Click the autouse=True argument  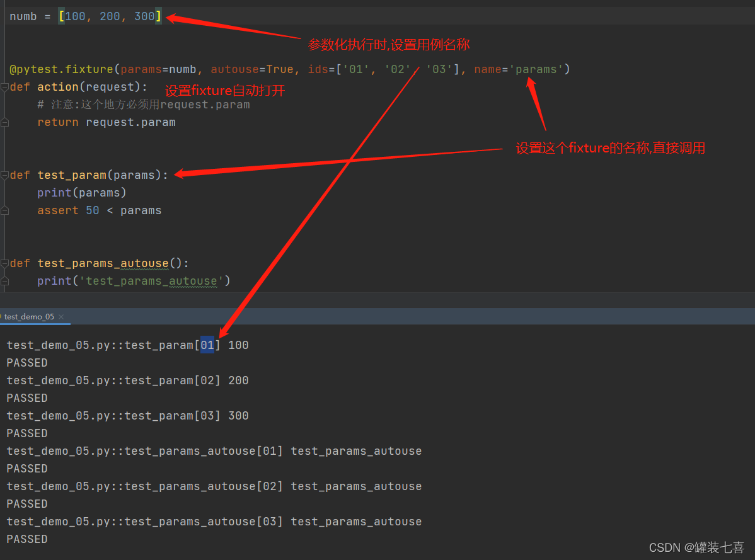(x=252, y=69)
